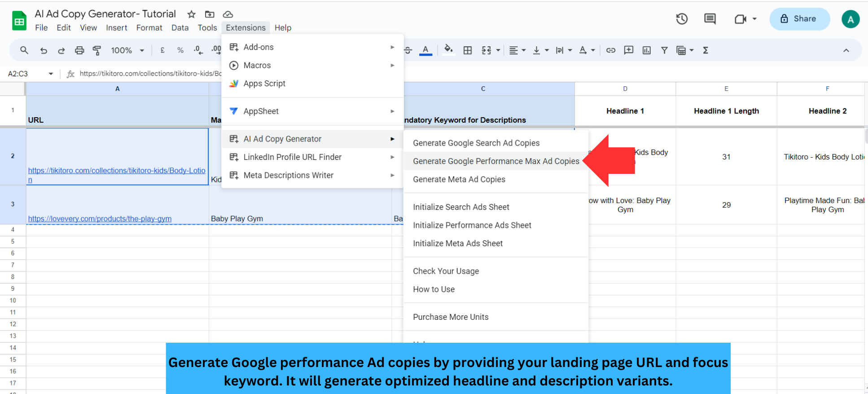Choose Purchase More Units
The image size is (868, 394).
[x=496, y=317]
